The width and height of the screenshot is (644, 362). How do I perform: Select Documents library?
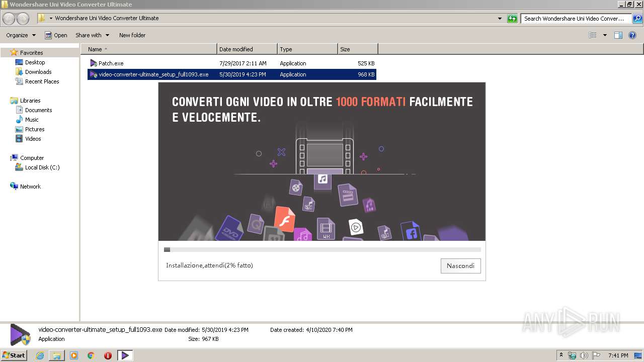[38, 110]
